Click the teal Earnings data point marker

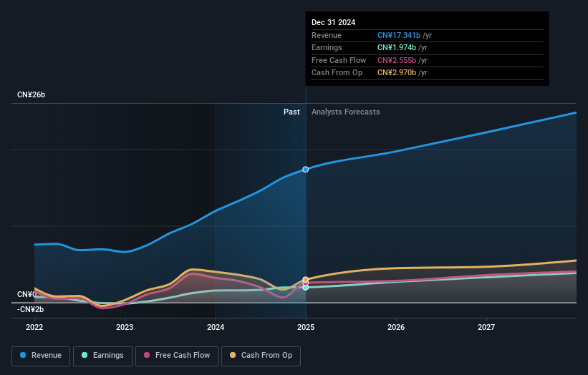pos(306,288)
